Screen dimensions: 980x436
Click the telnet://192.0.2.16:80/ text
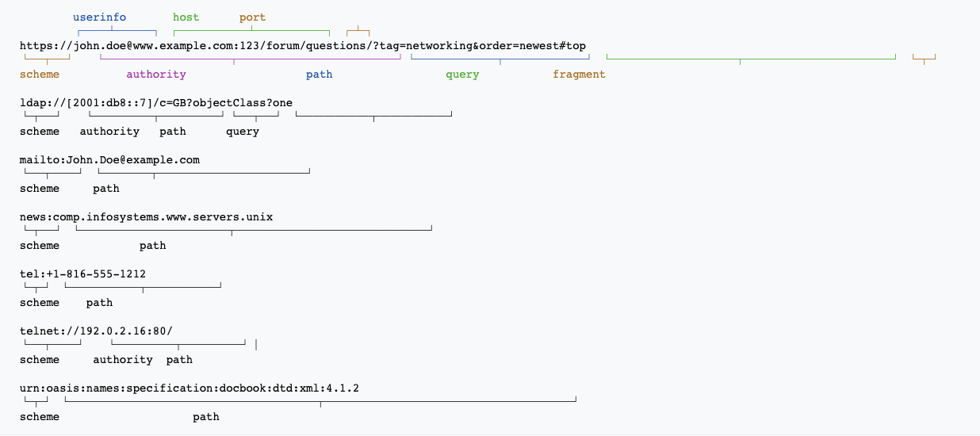[x=96, y=331]
